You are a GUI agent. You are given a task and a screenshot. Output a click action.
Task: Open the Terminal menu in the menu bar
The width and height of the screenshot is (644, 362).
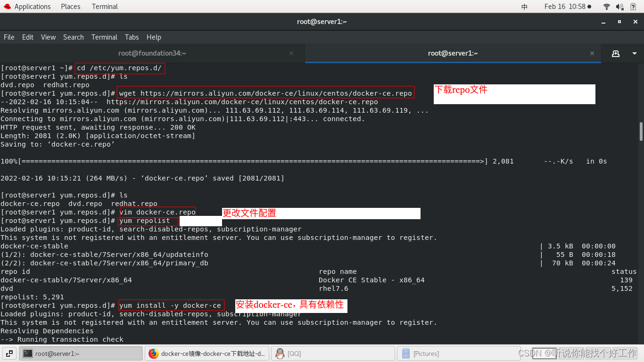coord(104,37)
